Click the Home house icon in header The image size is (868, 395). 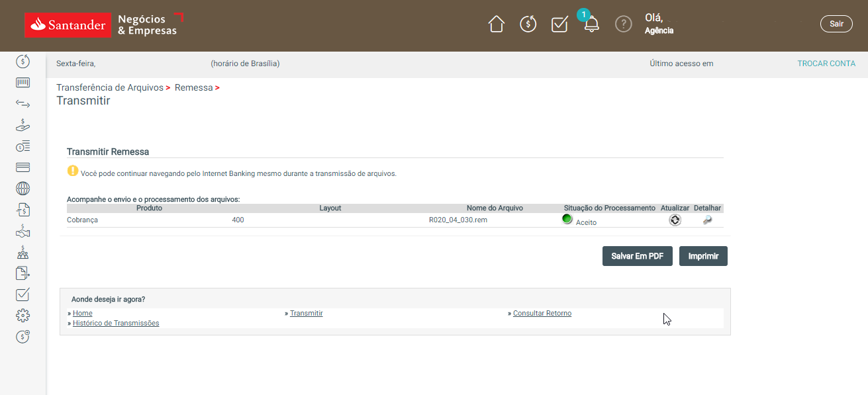496,24
